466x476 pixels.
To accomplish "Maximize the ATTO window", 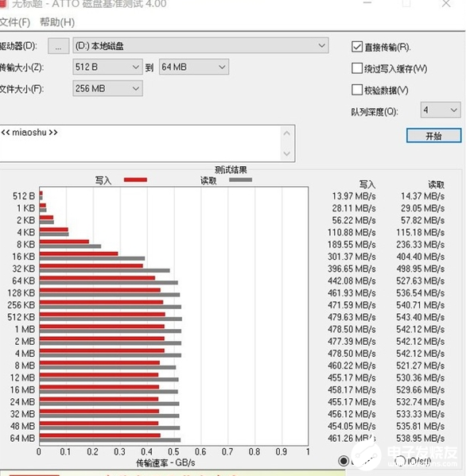I will (406, 3).
